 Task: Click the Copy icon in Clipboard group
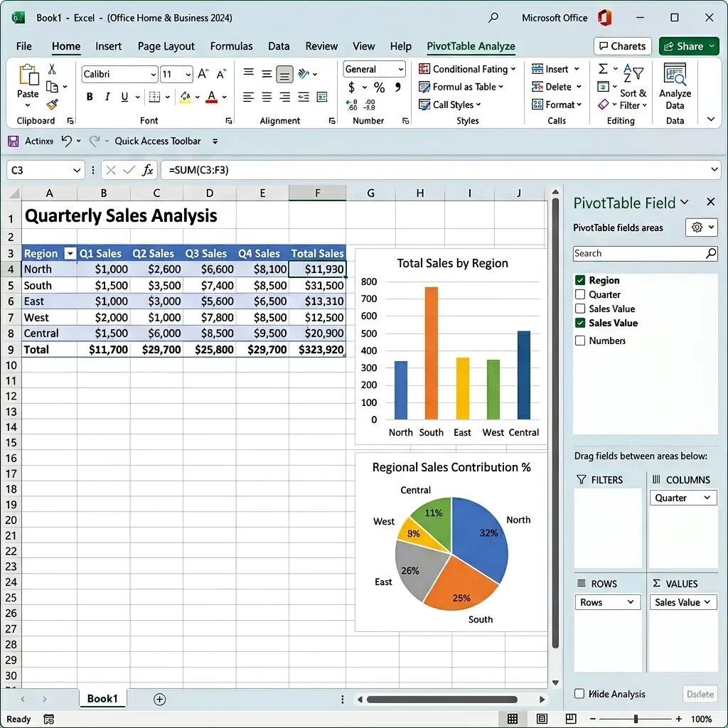coord(52,87)
